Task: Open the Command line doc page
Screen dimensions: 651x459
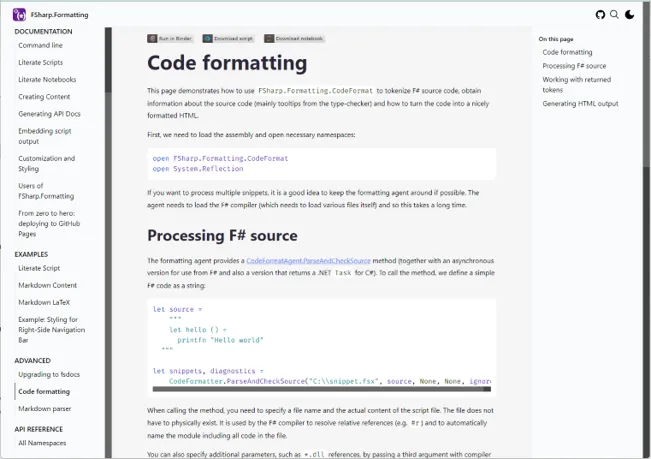Action: point(40,45)
